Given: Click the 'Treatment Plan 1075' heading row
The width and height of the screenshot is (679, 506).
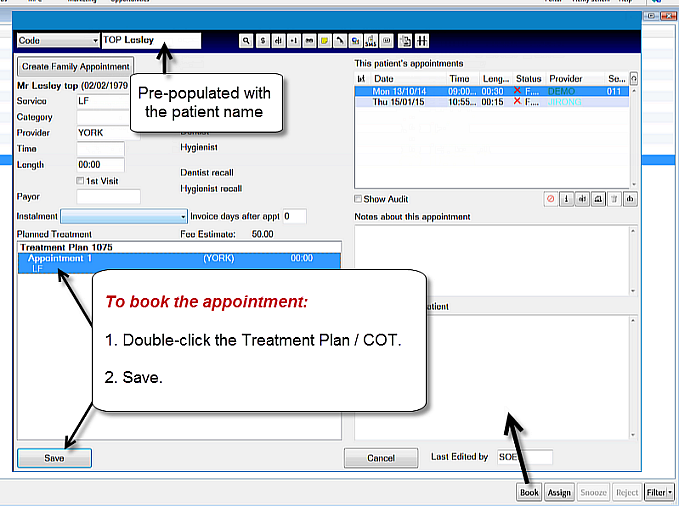Looking at the screenshot, I should [x=179, y=247].
